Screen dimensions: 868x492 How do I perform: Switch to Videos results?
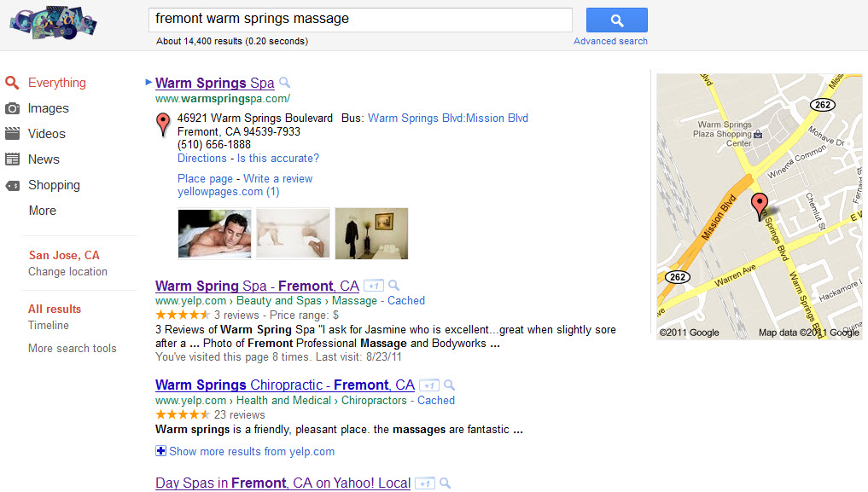pos(46,134)
